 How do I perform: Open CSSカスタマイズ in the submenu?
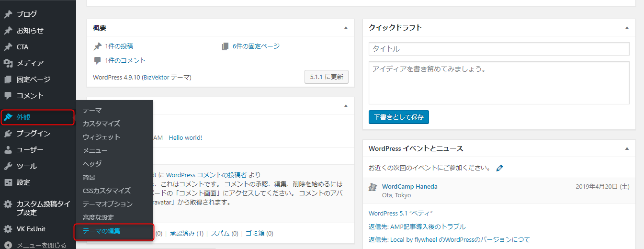coord(107,191)
